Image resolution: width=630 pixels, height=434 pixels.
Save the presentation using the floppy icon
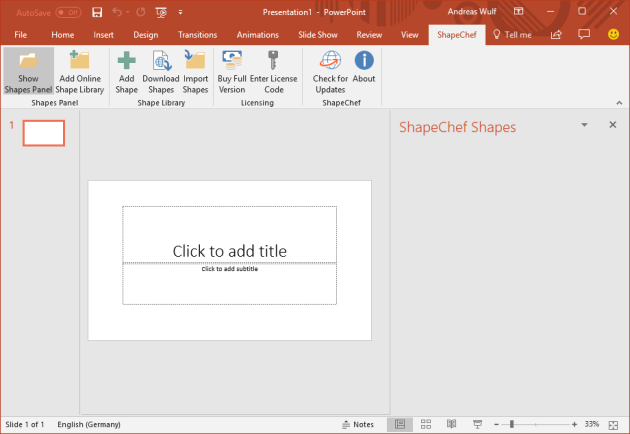pyautogui.click(x=97, y=12)
